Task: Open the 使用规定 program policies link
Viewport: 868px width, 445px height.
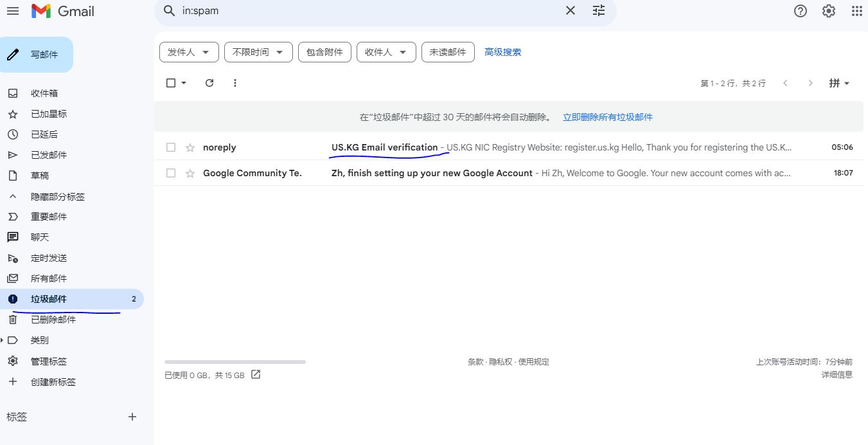Action: 534,361
